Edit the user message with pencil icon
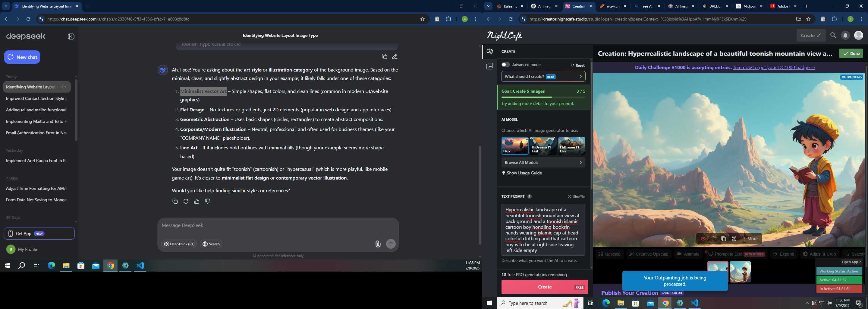Image resolution: width=868 pixels, height=309 pixels. tap(395, 56)
